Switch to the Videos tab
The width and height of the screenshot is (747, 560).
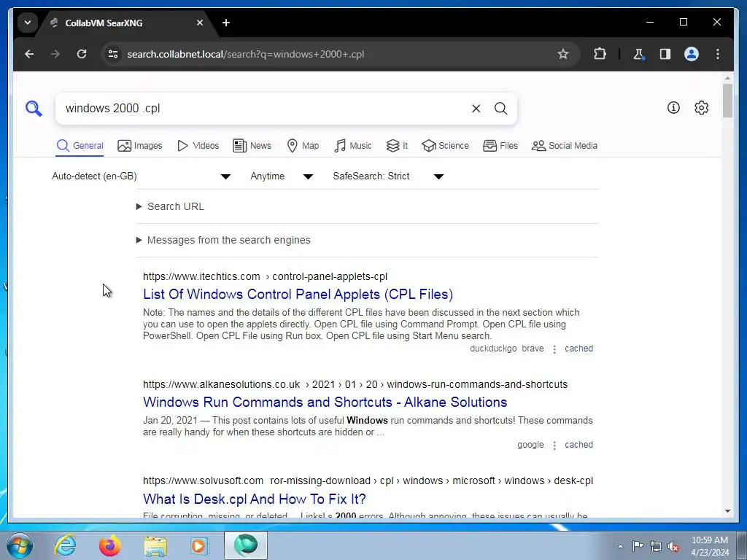pos(198,146)
